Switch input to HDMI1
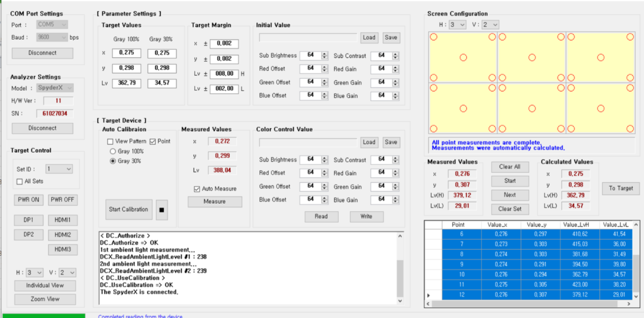The width and height of the screenshot is (644, 318). coord(63,220)
